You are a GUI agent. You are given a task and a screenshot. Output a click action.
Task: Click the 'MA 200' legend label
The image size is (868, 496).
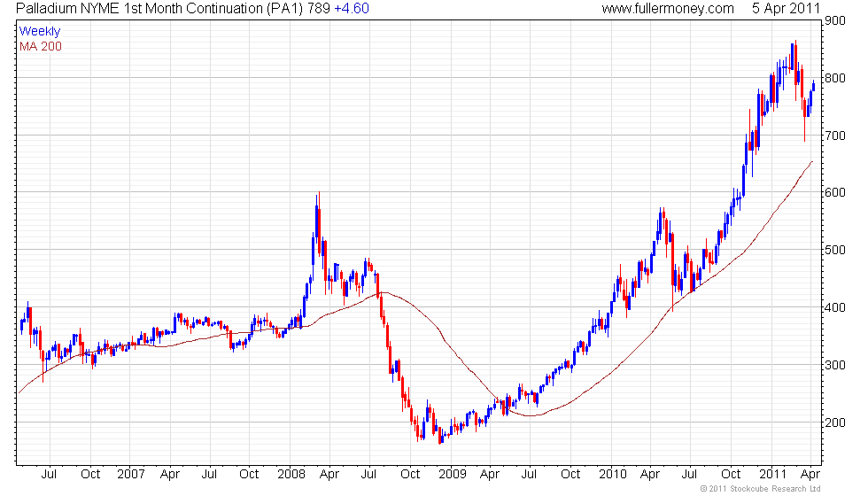point(41,46)
